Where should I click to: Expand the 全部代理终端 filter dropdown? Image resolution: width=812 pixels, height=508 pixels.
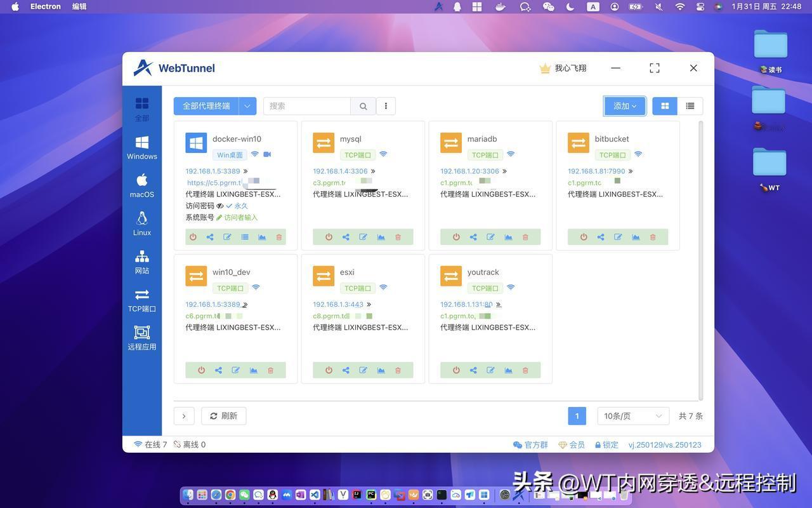point(247,106)
